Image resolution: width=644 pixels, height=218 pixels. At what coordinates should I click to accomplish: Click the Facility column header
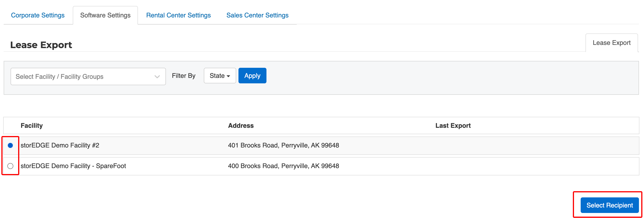[32, 125]
